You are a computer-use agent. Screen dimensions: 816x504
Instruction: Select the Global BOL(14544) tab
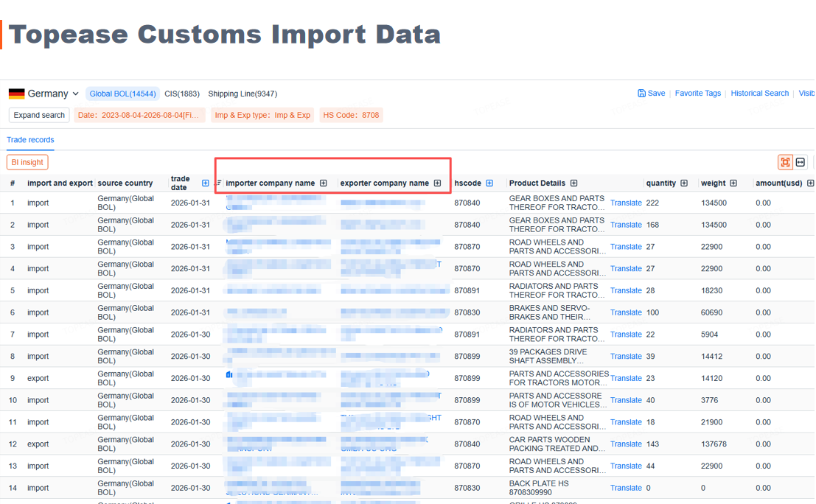[122, 94]
